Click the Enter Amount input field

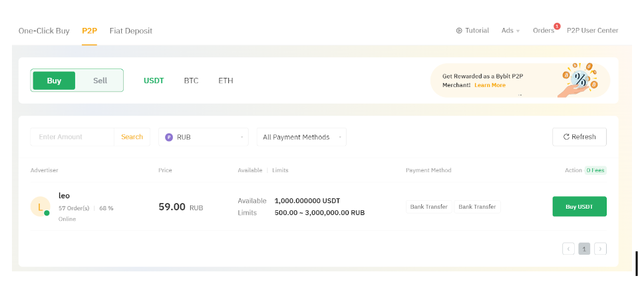[x=73, y=137]
